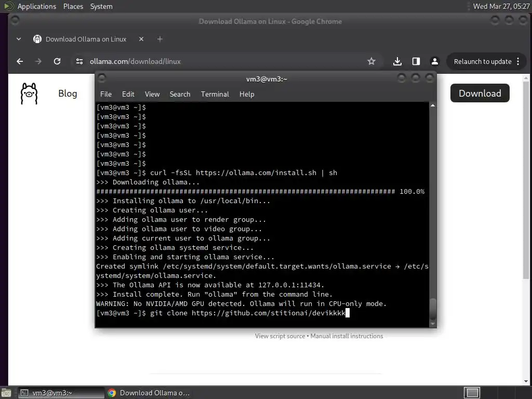The height and width of the screenshot is (399, 532).
Task: Switch to vm3@vm3 terminal taskbar entry
Action: point(61,393)
